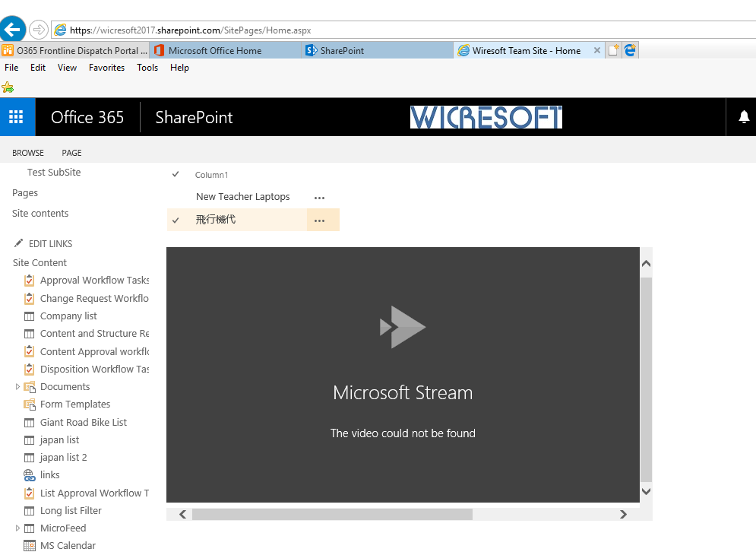
Task: Click the Site Content heading
Action: (40, 263)
